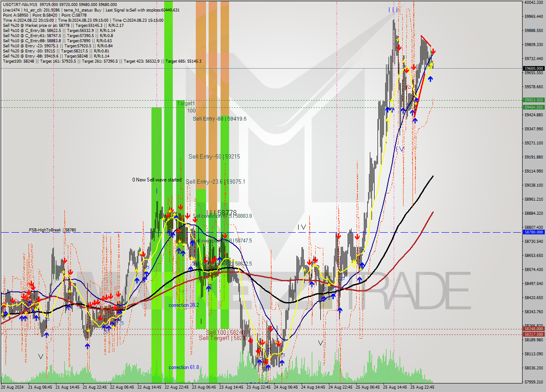Select the red price tag 58217.500
The height and width of the screenshot is (392, 546).
(x=534, y=334)
